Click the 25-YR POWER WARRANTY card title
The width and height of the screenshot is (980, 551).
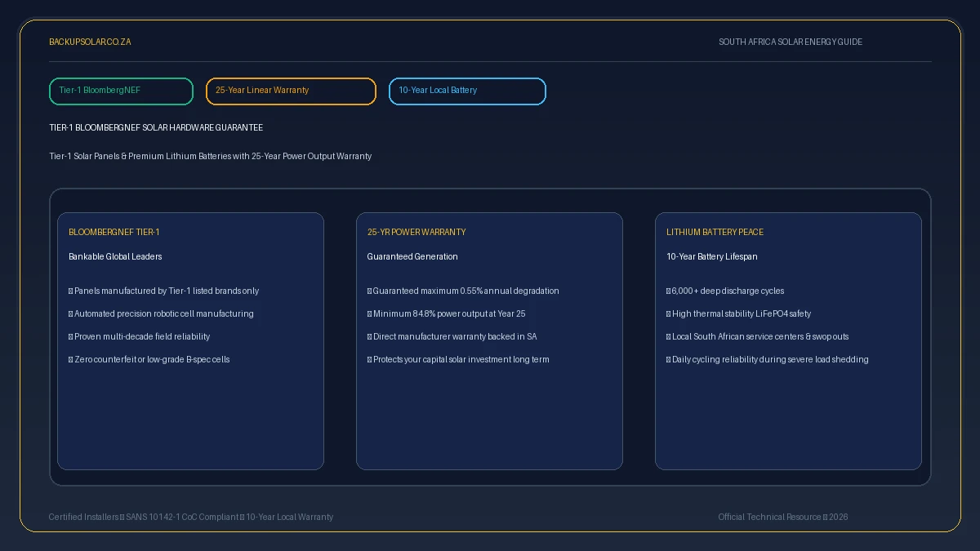(416, 232)
